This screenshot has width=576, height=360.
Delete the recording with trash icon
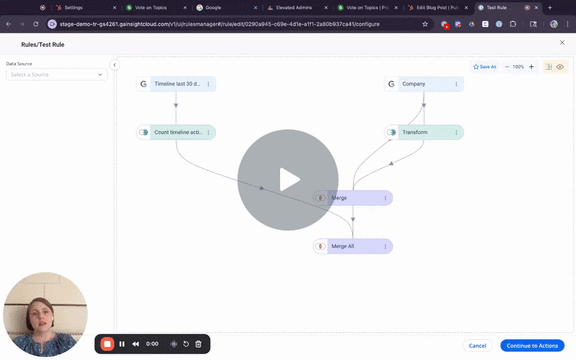pos(198,344)
